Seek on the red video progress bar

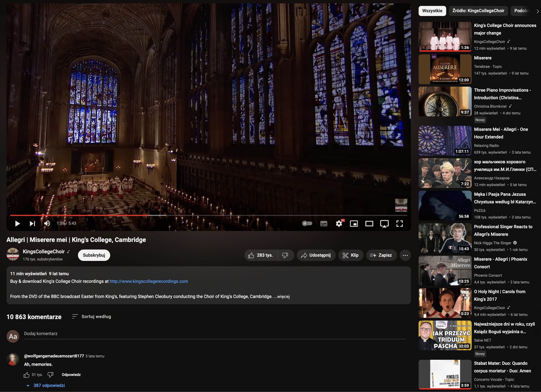[79, 215]
